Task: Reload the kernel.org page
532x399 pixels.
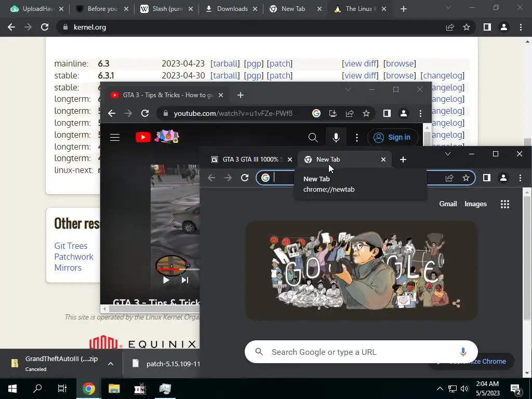Action: click(45, 27)
